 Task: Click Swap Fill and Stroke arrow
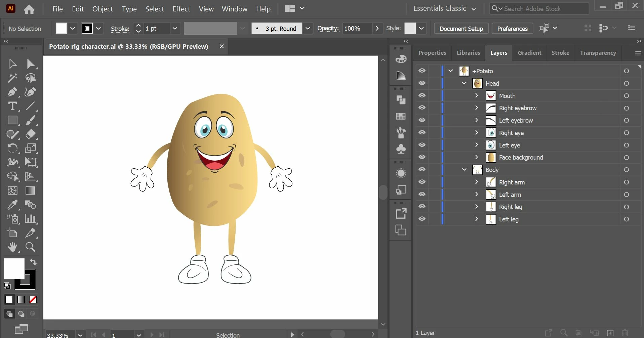tap(33, 262)
